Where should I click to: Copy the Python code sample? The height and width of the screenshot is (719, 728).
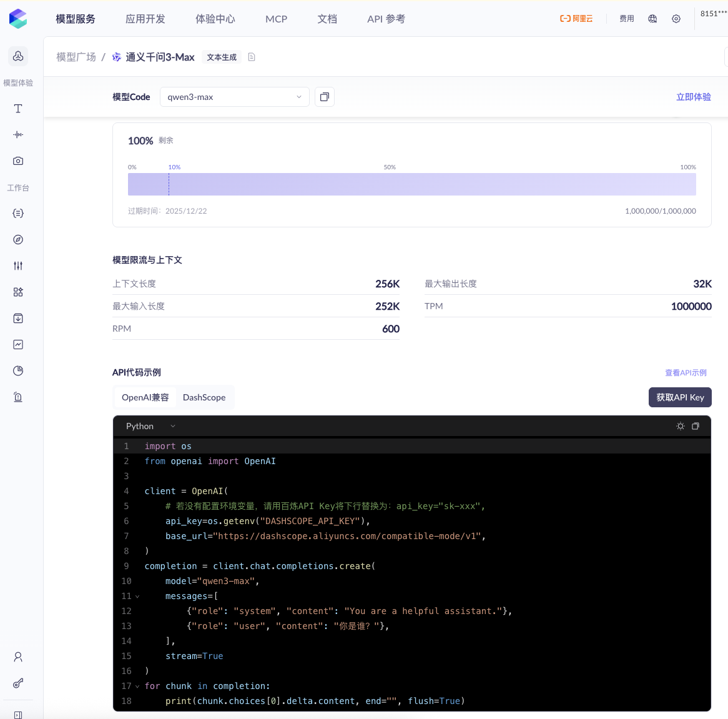pos(696,426)
